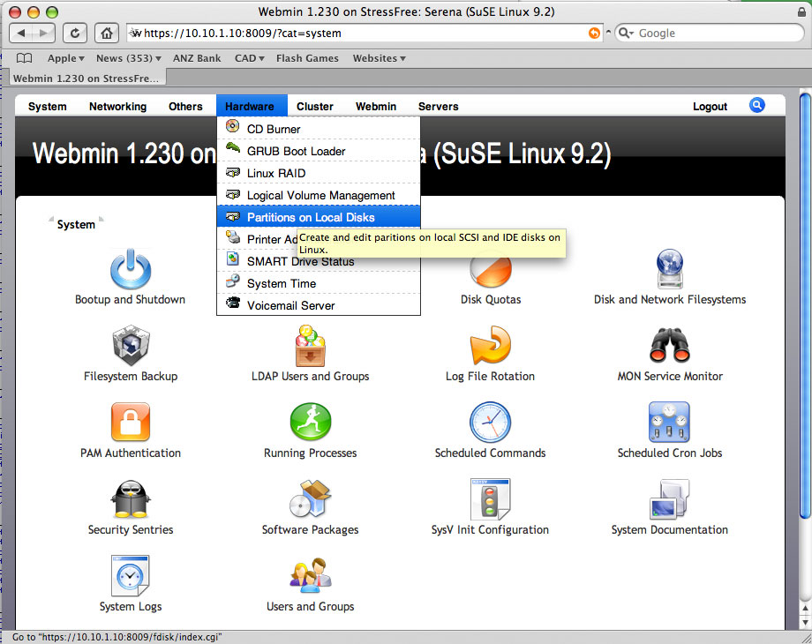Open the Webmin category tab
Image resolution: width=812 pixels, height=644 pixels.
[x=376, y=106]
